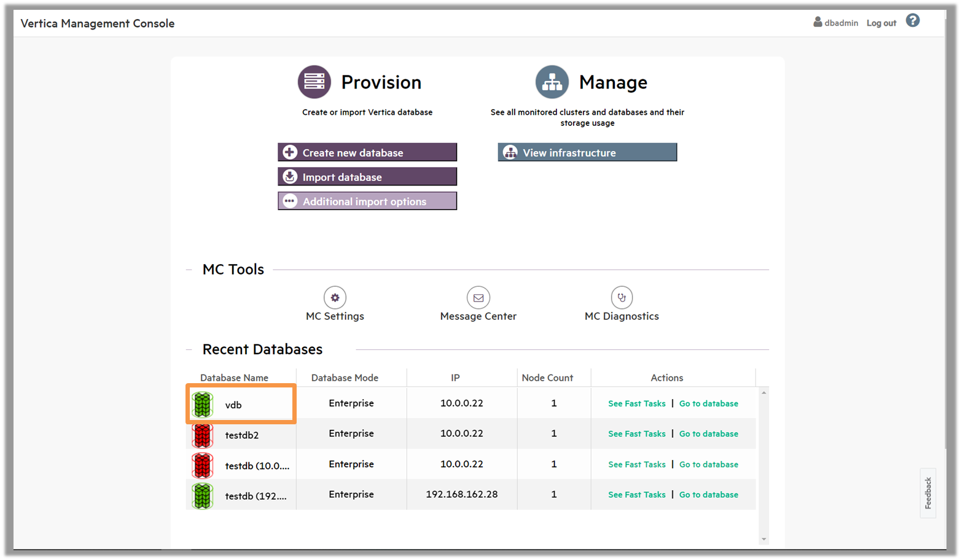960x560 pixels.
Task: Click the red testdb2 database icon
Action: (x=203, y=435)
